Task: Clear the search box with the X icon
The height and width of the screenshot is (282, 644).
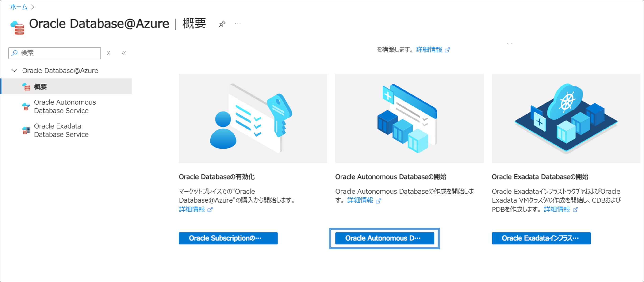Action: tap(109, 53)
